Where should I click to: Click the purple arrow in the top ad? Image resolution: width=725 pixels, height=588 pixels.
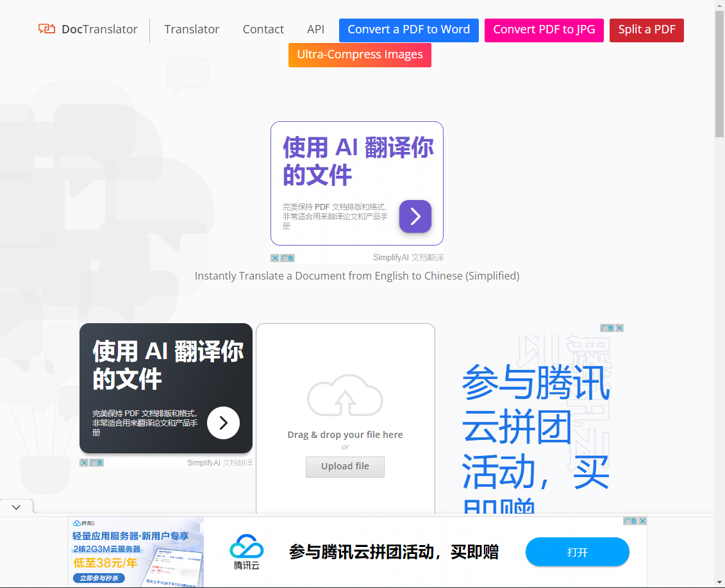[x=415, y=216]
